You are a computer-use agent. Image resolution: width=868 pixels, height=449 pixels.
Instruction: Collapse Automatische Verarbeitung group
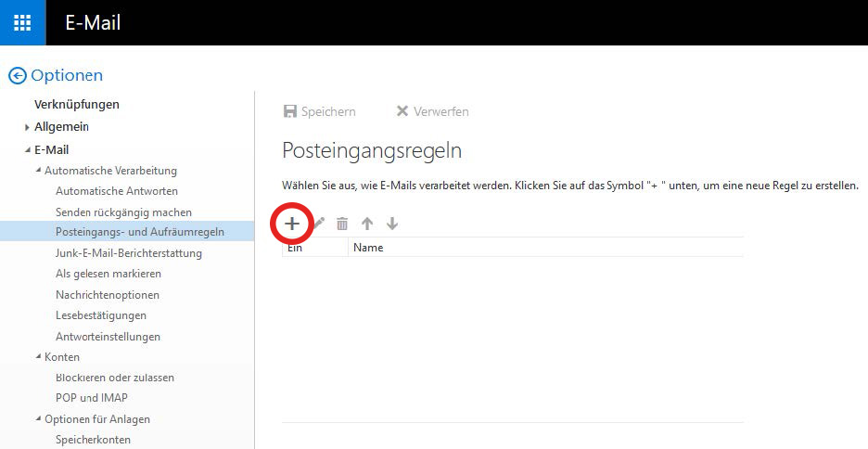pos(38,171)
